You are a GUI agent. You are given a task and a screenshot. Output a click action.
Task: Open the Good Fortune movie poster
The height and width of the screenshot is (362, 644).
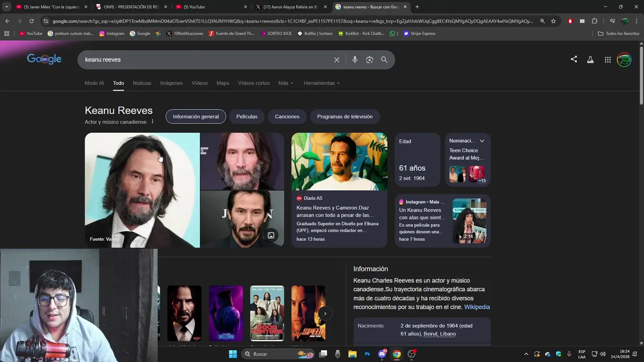tap(267, 313)
